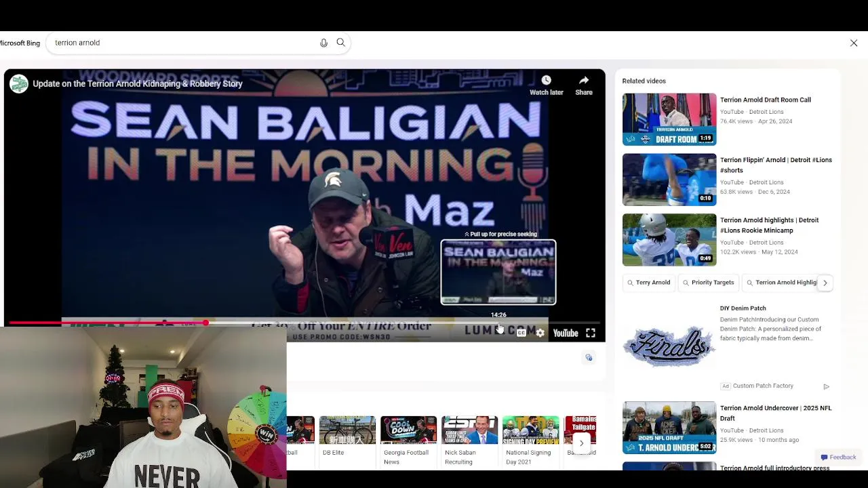Open 'Custom Patch Factory' advertiser link
868x488 pixels.
[x=763, y=386]
